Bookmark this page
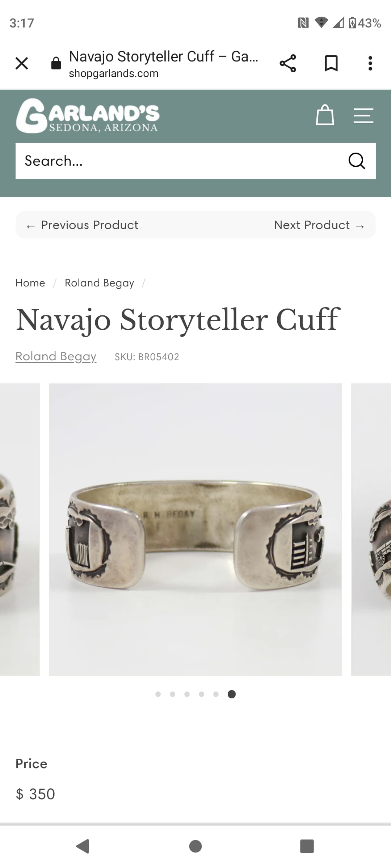The image size is (391, 868). click(331, 64)
